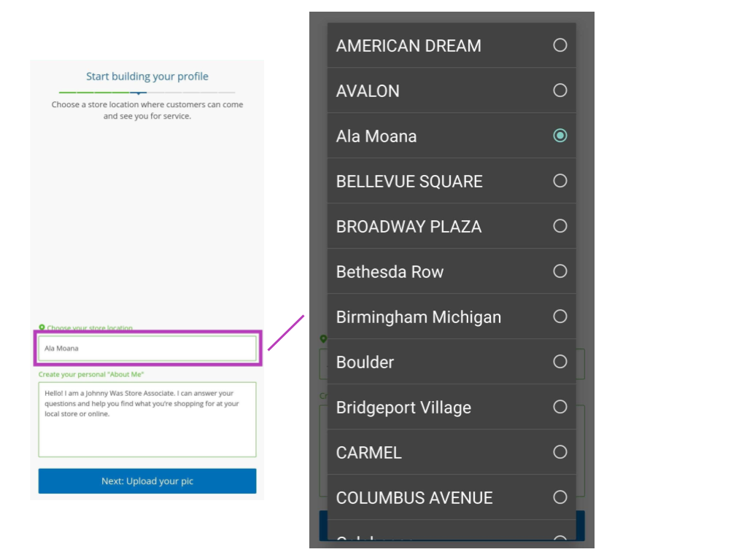The image size is (747, 560).
Task: Select the Bridgeport Village radio button
Action: [x=560, y=407]
